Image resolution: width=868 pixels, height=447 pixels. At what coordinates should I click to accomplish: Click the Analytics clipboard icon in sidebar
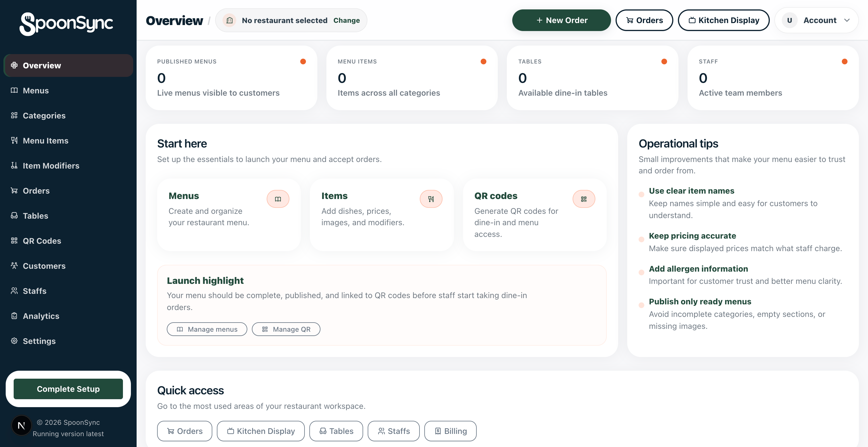tap(14, 315)
